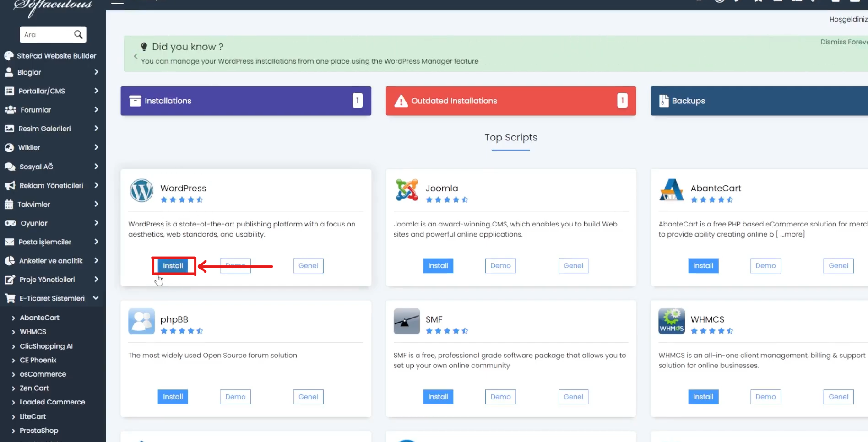
Task: Select PrestaShop in the sidebar list
Action: [39, 431]
